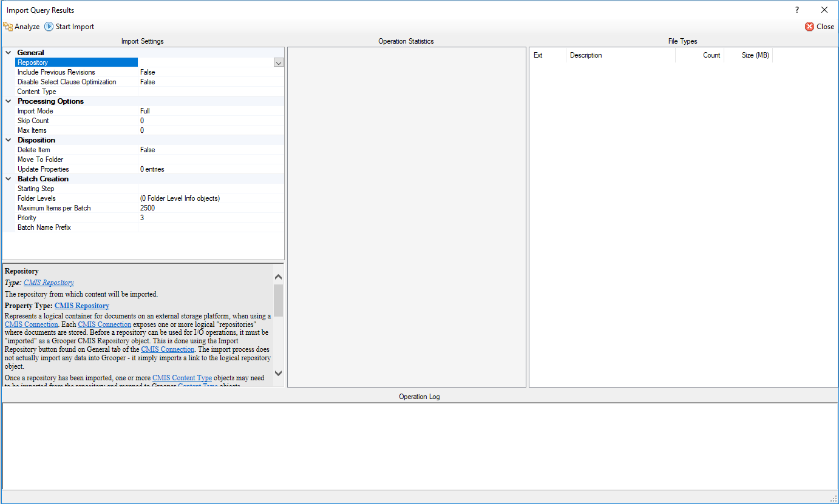Select the Starting Step property

pyautogui.click(x=149, y=189)
